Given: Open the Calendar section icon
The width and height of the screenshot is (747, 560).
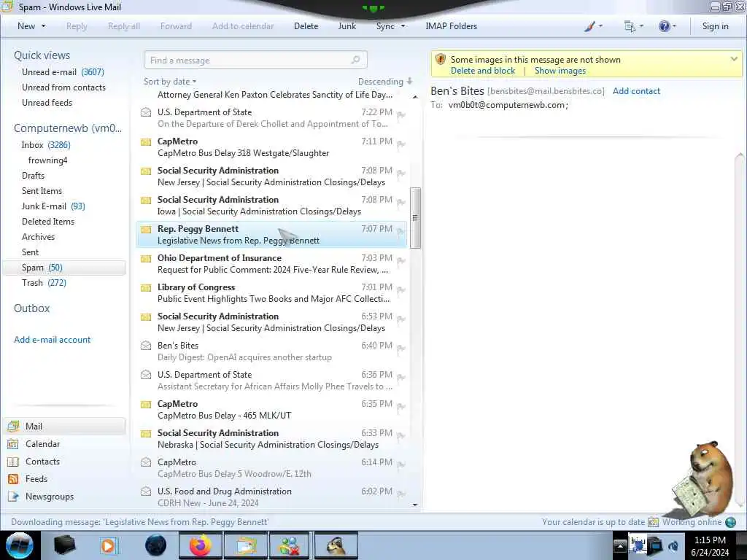Looking at the screenshot, I should (x=13, y=444).
